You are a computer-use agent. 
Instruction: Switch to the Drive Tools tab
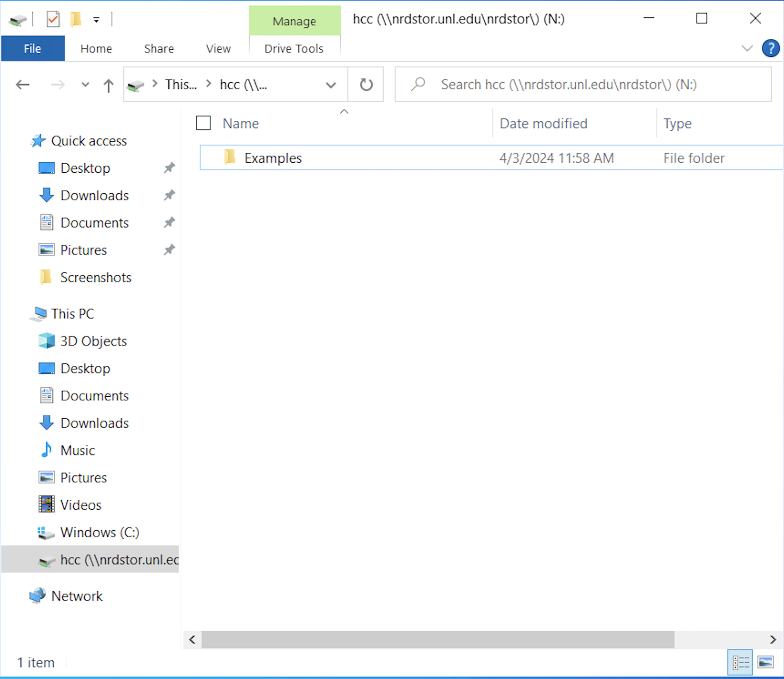(294, 49)
